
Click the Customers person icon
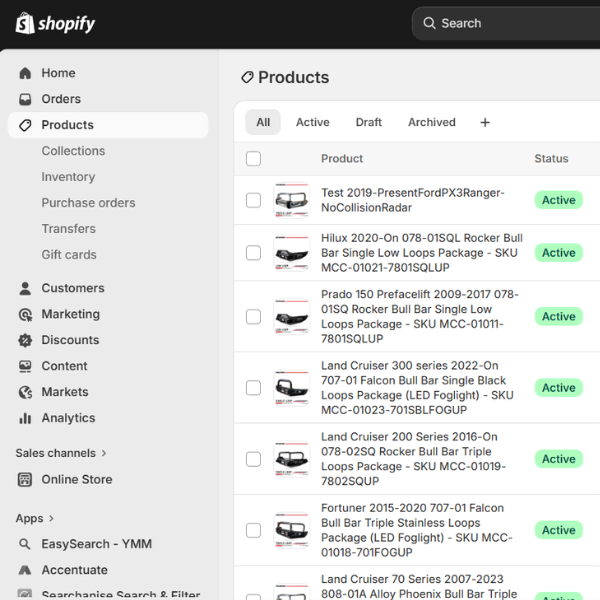(x=25, y=288)
